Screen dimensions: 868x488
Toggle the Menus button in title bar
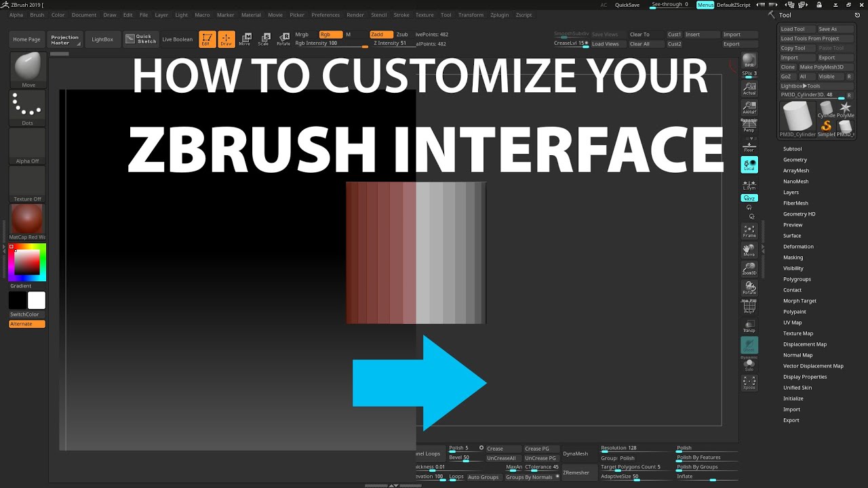pos(705,5)
